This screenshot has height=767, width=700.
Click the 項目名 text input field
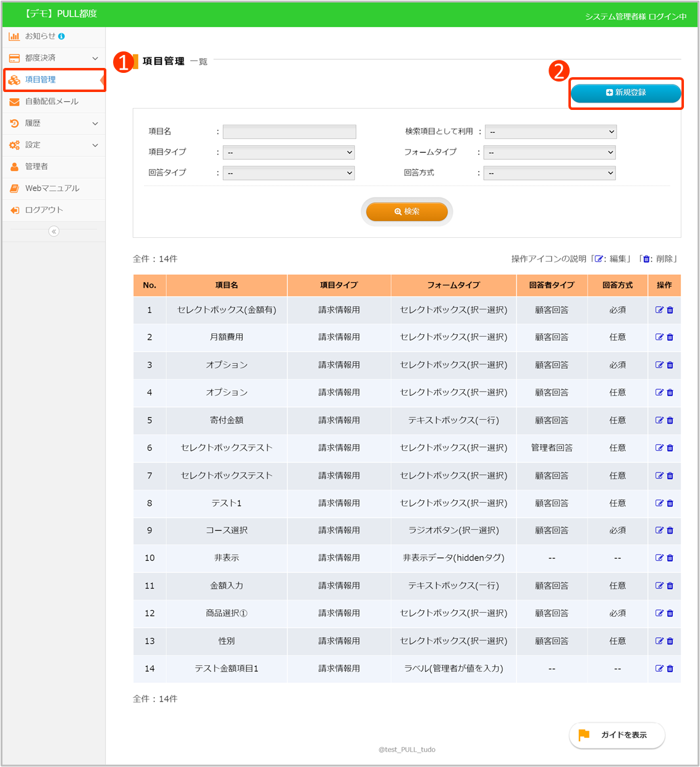(x=289, y=132)
